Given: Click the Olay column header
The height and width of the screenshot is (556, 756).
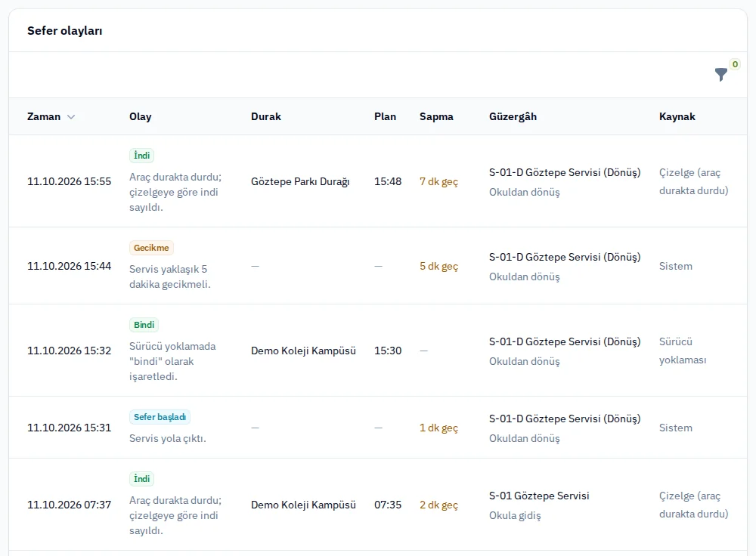Looking at the screenshot, I should (x=141, y=116).
